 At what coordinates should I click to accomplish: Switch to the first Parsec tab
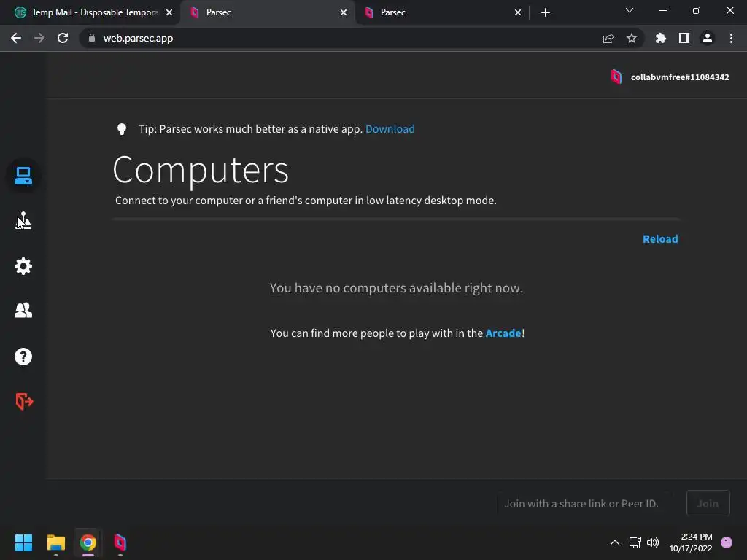click(267, 12)
